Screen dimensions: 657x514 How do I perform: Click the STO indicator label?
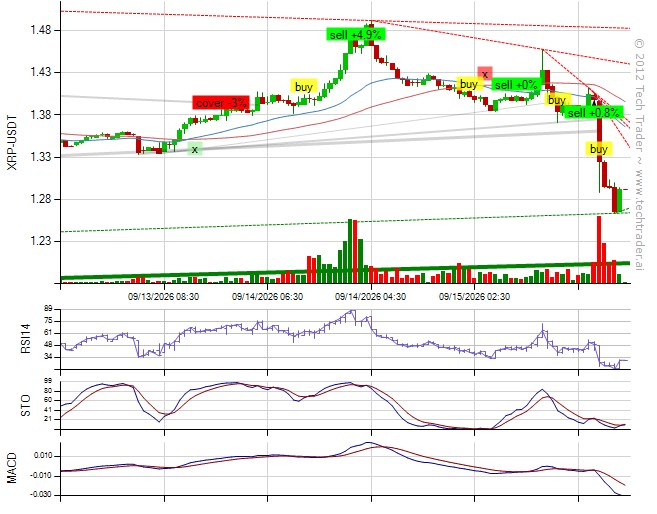click(x=26, y=405)
